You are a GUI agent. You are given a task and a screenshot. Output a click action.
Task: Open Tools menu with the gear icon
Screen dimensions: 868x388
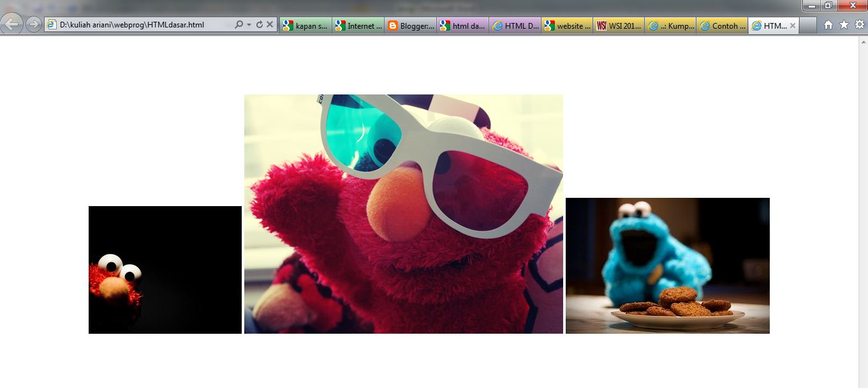coord(860,25)
